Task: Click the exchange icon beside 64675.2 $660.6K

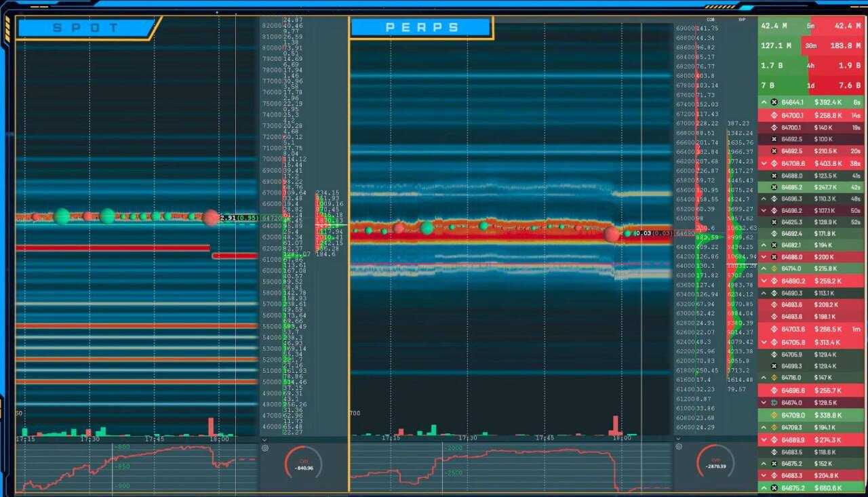Action: pos(774,488)
